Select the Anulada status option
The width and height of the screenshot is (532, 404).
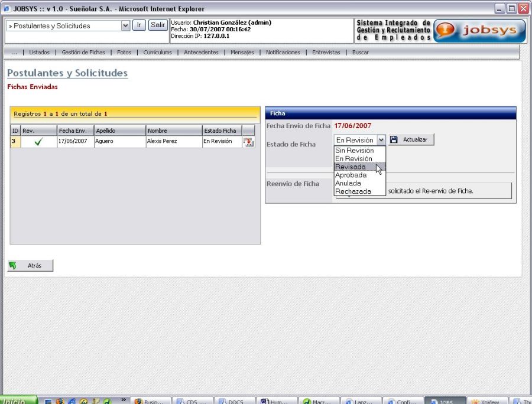click(348, 183)
